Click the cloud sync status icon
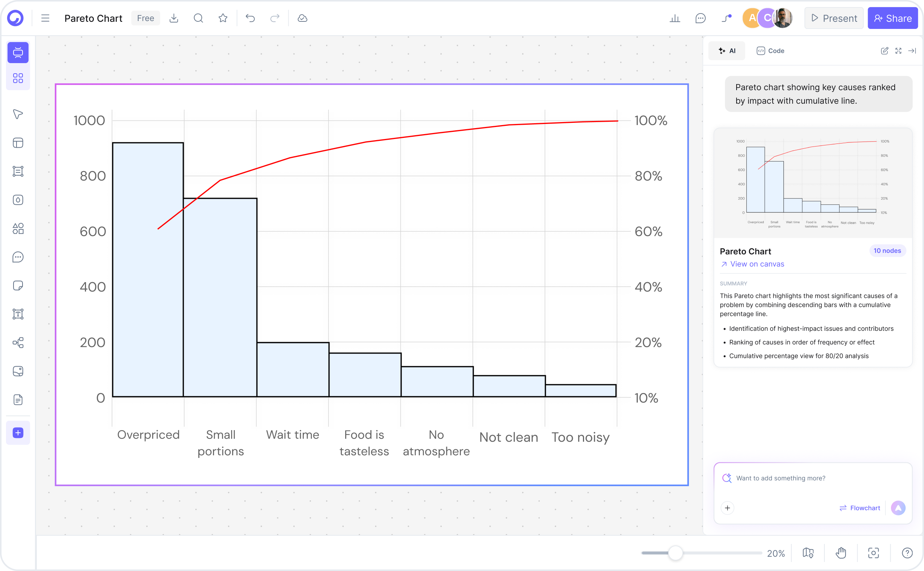Viewport: 924px width, 571px height. click(302, 18)
